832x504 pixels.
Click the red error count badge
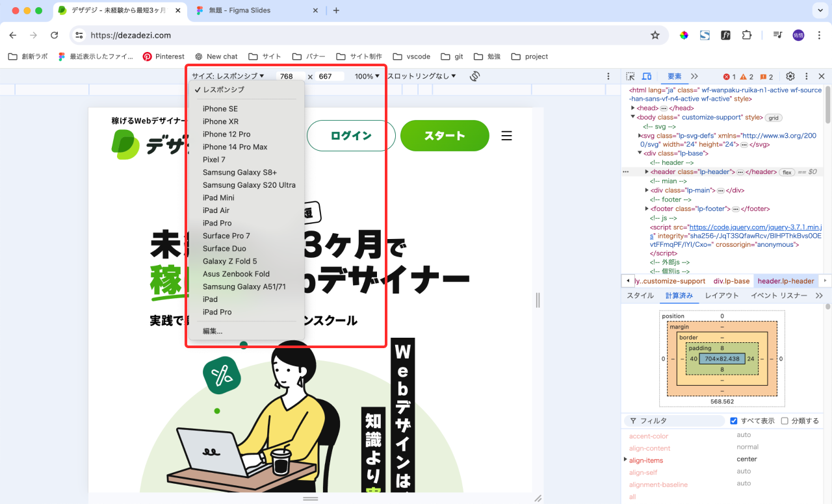(x=730, y=77)
